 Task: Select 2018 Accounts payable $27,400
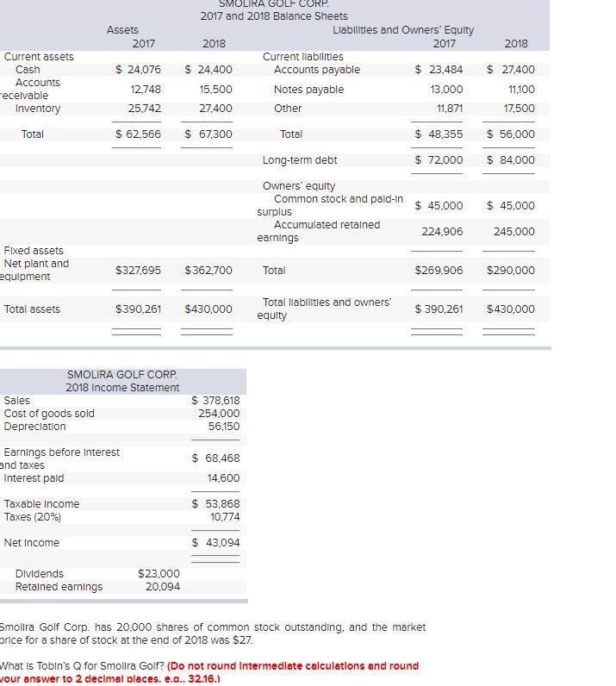(x=511, y=70)
